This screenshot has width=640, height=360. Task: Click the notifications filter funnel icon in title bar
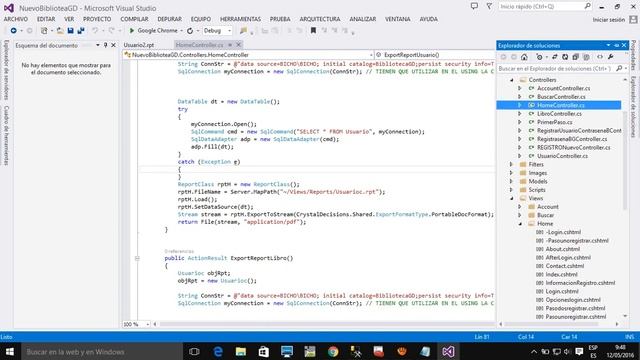click(489, 6)
